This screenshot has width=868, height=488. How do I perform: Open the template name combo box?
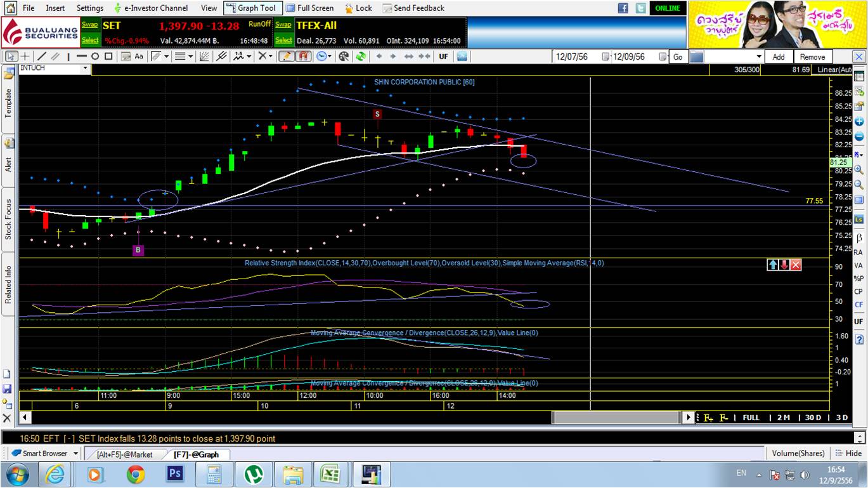pos(733,56)
